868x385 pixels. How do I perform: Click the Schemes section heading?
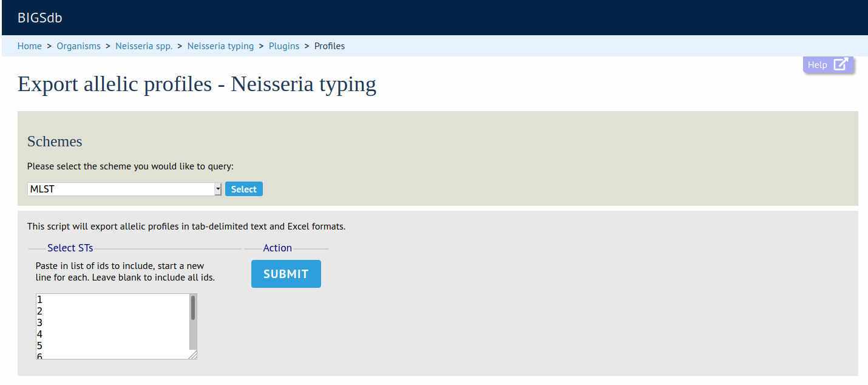point(55,141)
